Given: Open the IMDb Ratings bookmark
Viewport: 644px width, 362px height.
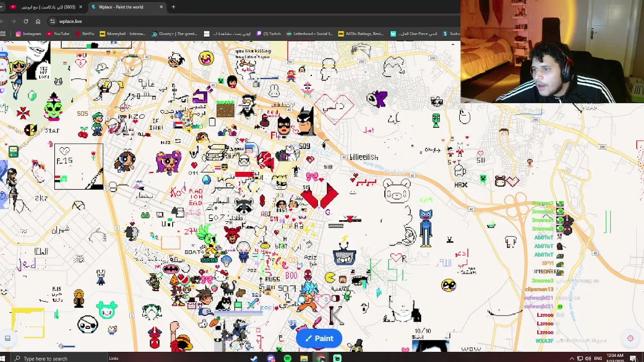Looking at the screenshot, I should [x=361, y=34].
